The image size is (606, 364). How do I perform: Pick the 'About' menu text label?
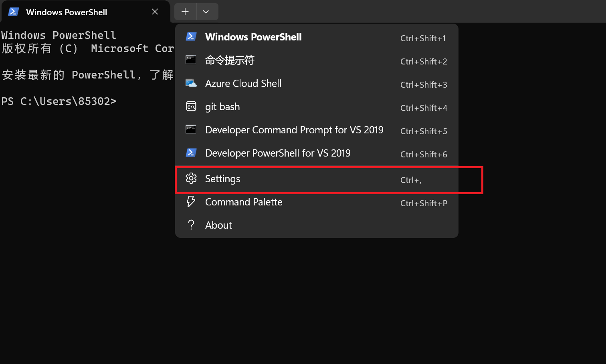218,225
